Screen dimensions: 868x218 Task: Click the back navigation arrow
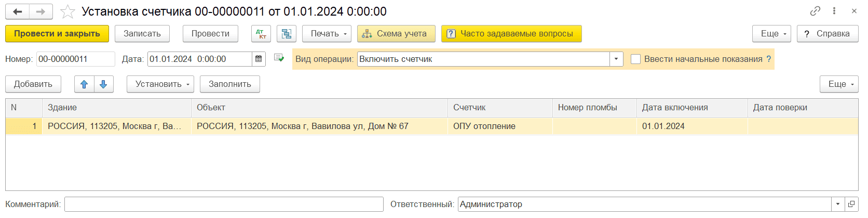coord(17,11)
